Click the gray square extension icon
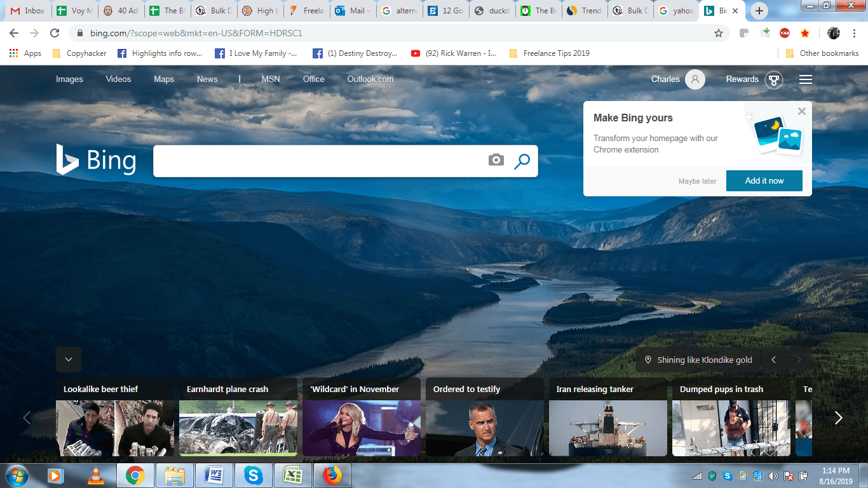The image size is (868, 488). 744,33
